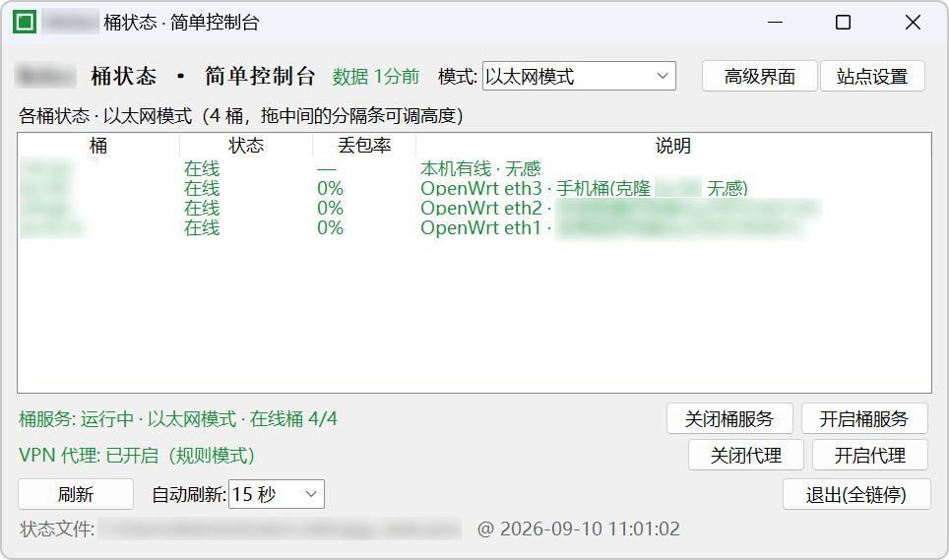Viewport: 949px width, 560px height.
Task: Click 开启桶服务 button
Action: point(864,418)
